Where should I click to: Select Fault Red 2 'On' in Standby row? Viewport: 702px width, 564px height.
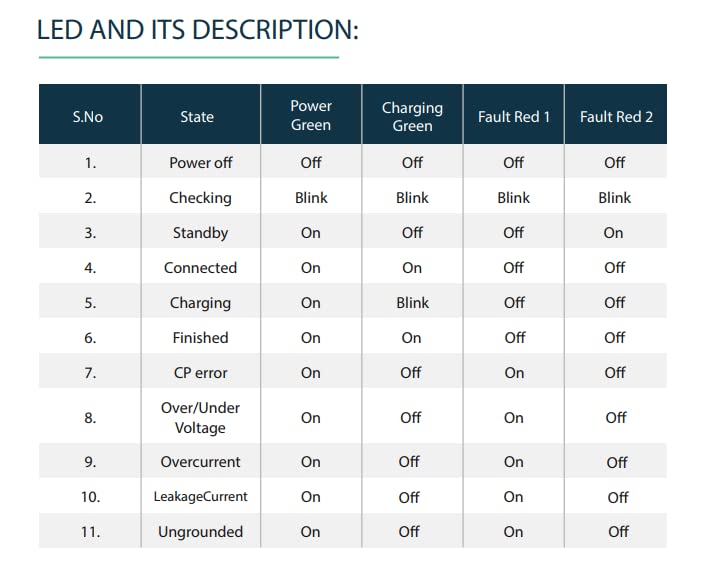(x=613, y=233)
